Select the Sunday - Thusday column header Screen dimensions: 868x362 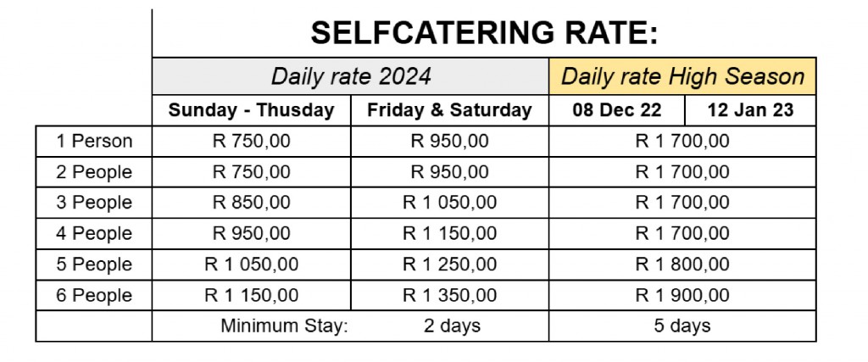[252, 110]
